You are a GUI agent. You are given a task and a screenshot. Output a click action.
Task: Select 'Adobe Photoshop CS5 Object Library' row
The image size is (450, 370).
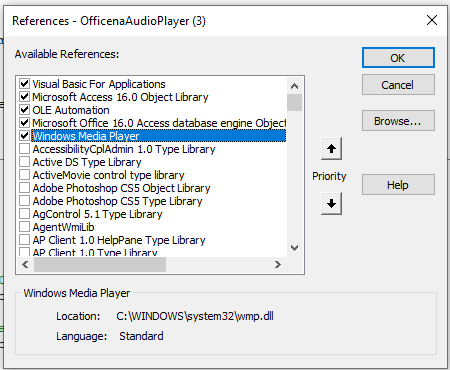[x=122, y=188]
